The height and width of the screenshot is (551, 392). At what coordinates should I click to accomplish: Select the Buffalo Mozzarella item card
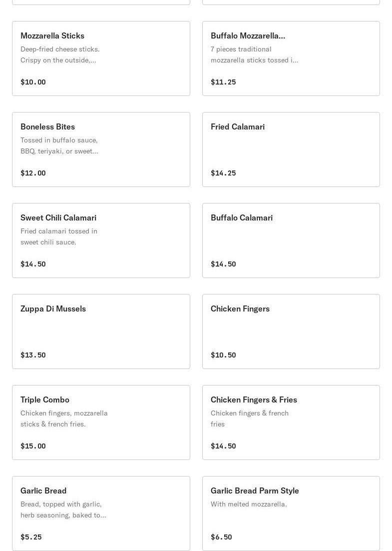[291, 58]
